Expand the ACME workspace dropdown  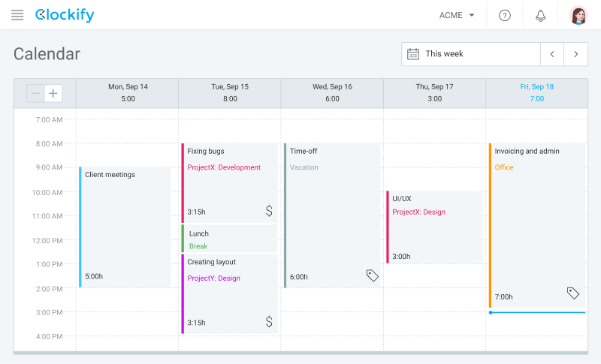(x=457, y=15)
